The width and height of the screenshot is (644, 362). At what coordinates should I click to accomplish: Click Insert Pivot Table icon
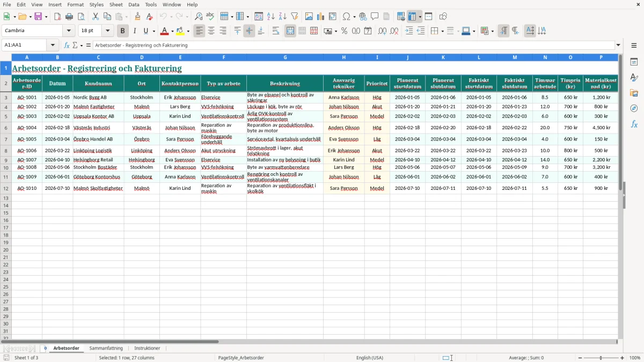tap(333, 17)
